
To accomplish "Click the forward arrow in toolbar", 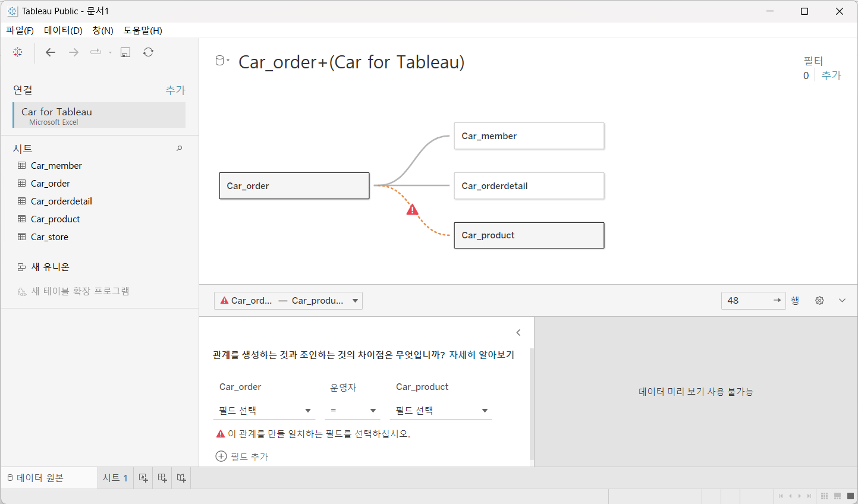I will pos(74,52).
